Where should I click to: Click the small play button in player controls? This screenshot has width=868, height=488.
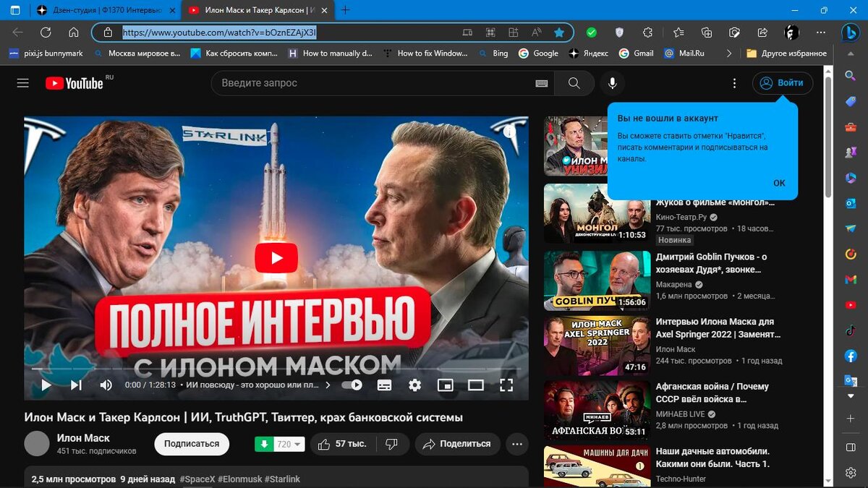point(46,385)
